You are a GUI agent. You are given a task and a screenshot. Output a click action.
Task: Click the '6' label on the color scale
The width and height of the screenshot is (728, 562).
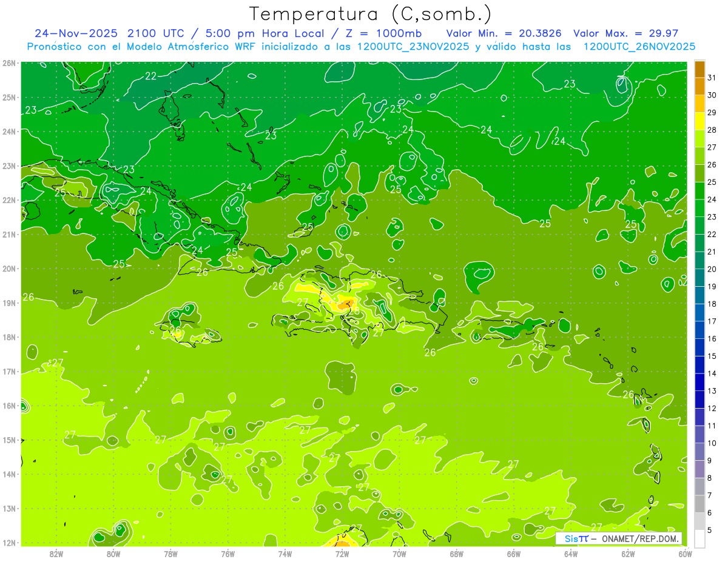tap(710, 512)
